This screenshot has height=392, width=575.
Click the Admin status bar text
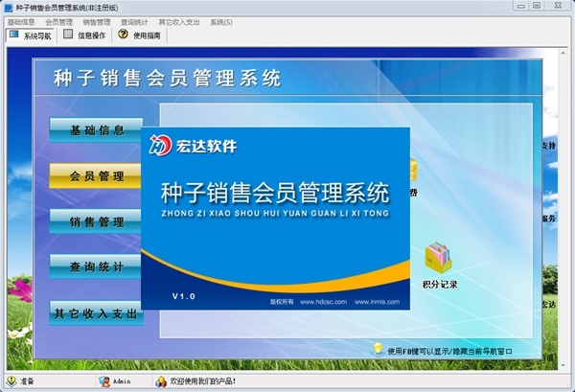point(122,381)
